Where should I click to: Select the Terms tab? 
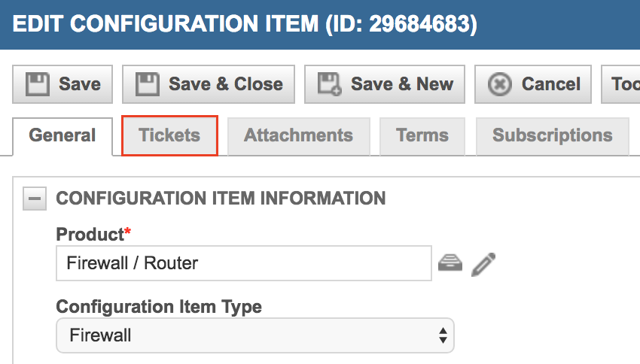[x=422, y=137]
